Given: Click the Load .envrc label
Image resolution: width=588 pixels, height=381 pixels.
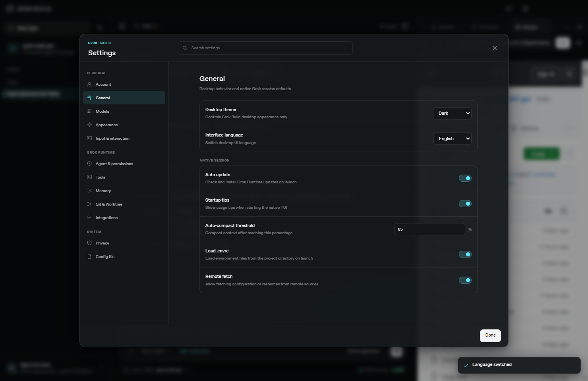Looking at the screenshot, I should pos(217,251).
